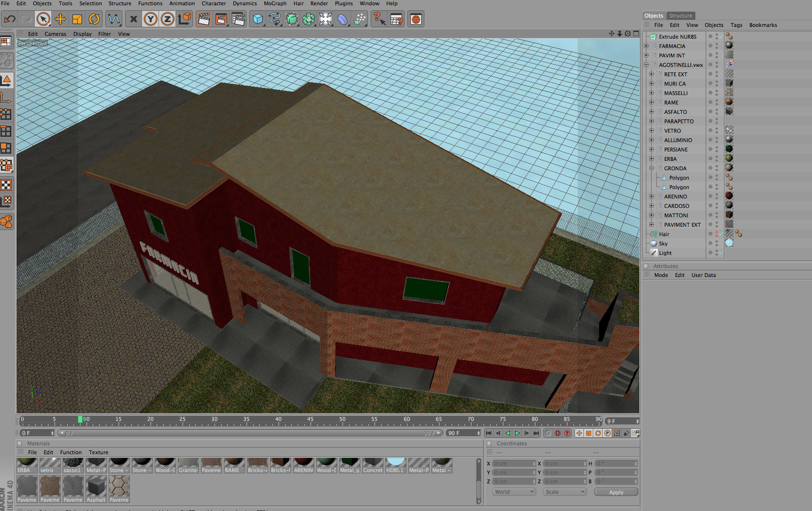Toggle Light object enable checkmark

pos(721,253)
